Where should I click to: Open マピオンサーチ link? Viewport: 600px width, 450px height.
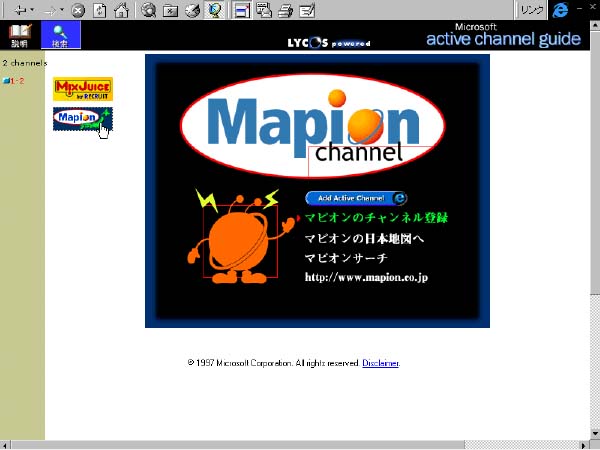point(346,258)
